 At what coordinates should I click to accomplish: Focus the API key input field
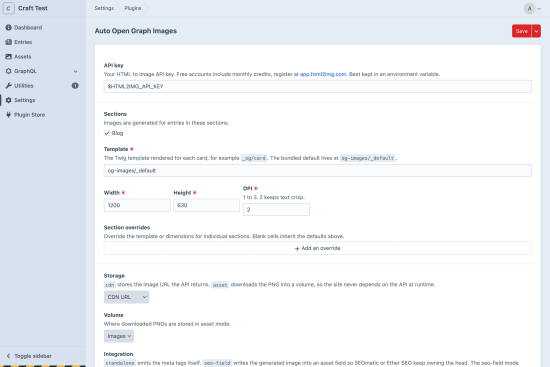[317, 86]
